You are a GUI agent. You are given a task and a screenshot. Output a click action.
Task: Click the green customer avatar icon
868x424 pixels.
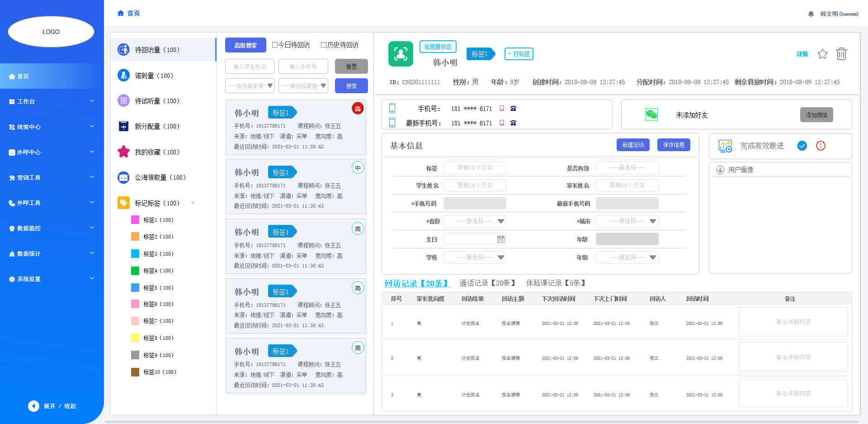[x=401, y=54]
